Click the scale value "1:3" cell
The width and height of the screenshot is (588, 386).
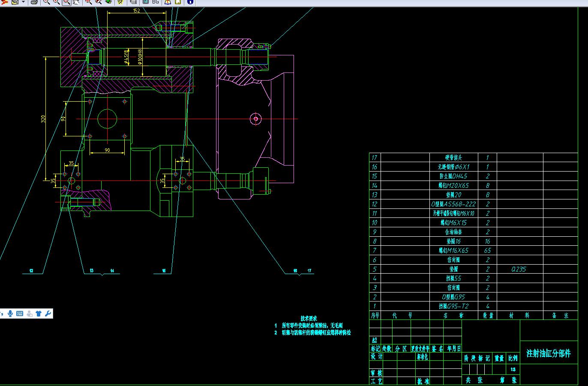tap(513, 369)
